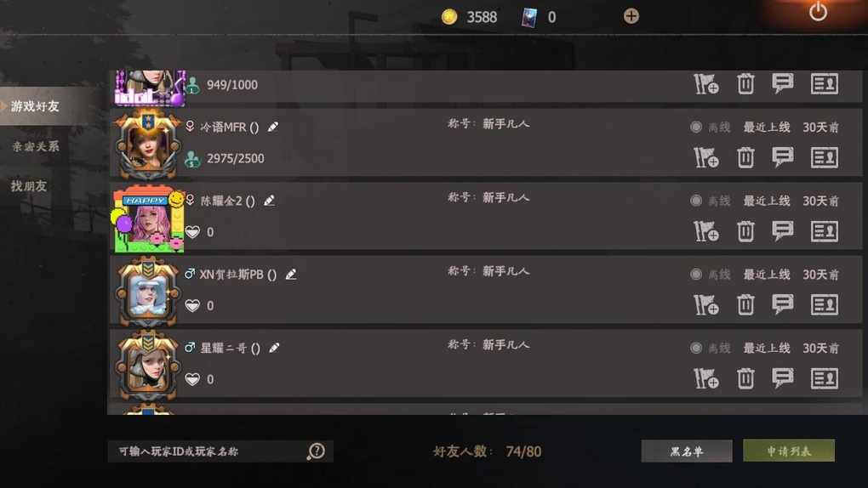Switch to 找朋友 tab

[x=29, y=186]
